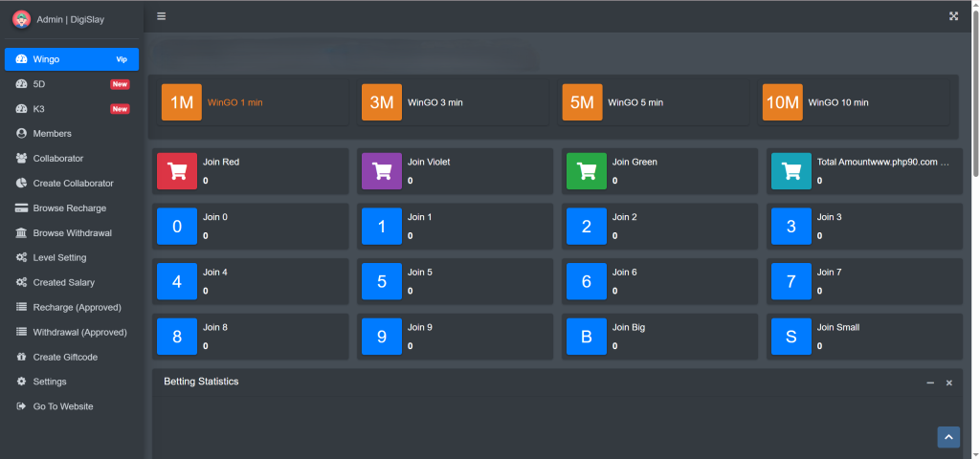Select the 3M WinGO tile
The width and height of the screenshot is (980, 459).
pyautogui.click(x=382, y=102)
